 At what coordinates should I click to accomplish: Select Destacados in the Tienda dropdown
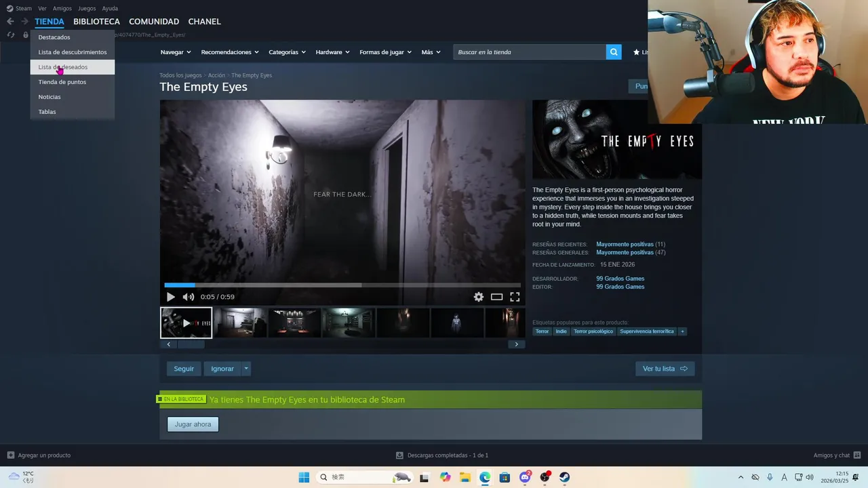click(x=72, y=37)
